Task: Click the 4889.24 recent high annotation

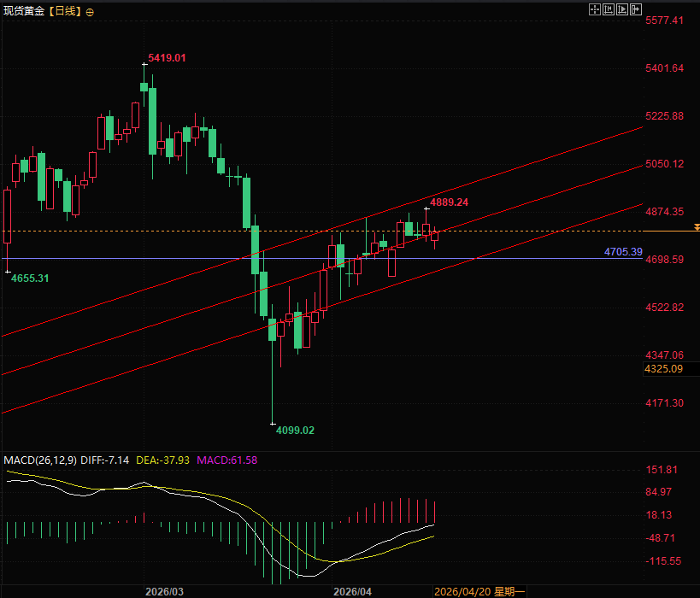Action: 449,202
